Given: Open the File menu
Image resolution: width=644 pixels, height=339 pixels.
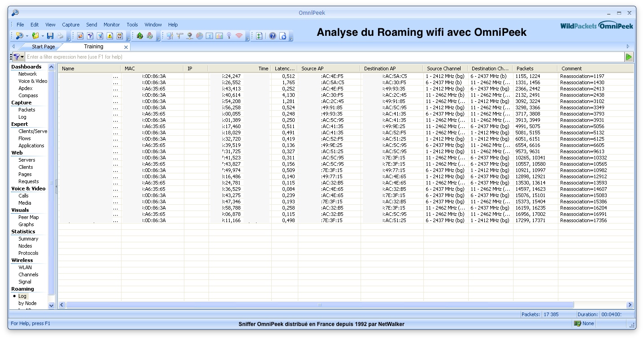Looking at the screenshot, I should click(x=21, y=25).
